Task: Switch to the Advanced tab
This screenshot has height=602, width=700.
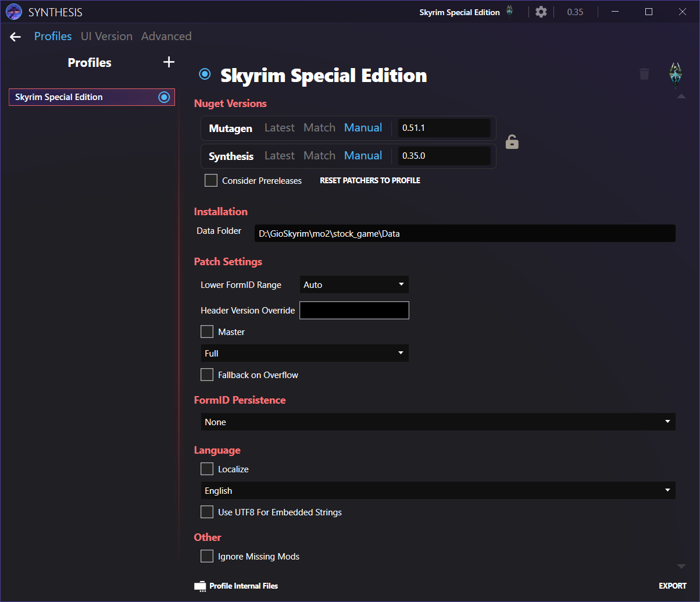Action: (x=166, y=36)
